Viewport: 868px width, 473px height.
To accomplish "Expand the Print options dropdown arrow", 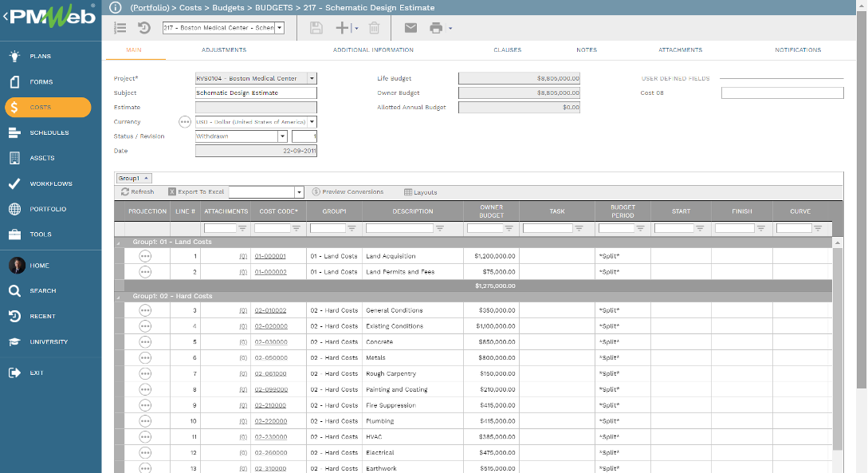I will 450,28.
